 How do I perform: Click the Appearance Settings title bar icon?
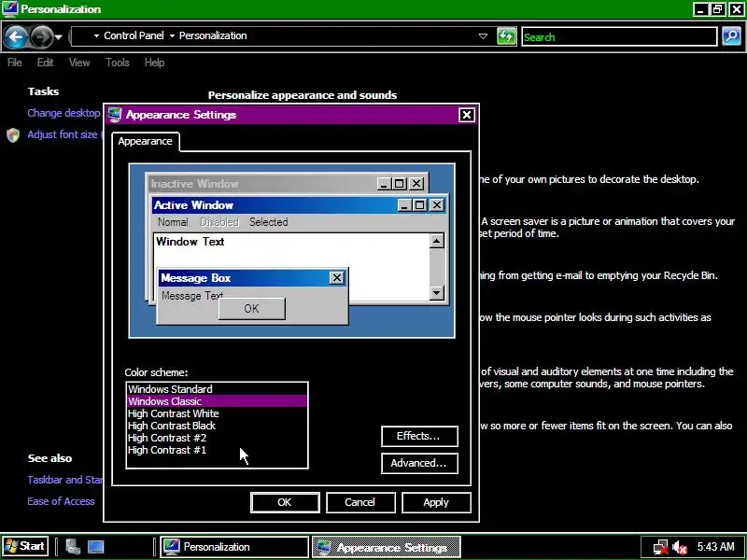115,115
